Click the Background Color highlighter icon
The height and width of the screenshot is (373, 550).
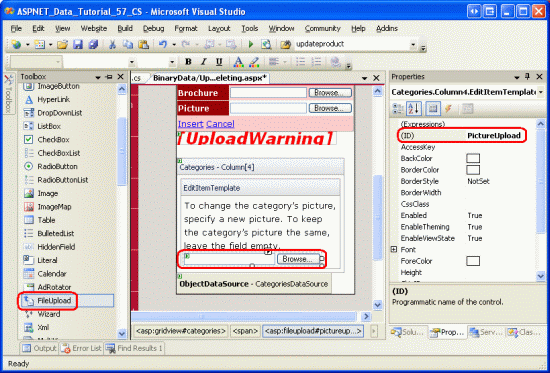(x=254, y=62)
